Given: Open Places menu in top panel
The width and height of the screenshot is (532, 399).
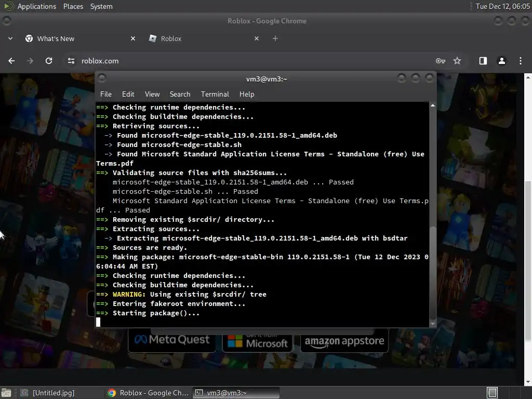Looking at the screenshot, I should click(x=73, y=6).
